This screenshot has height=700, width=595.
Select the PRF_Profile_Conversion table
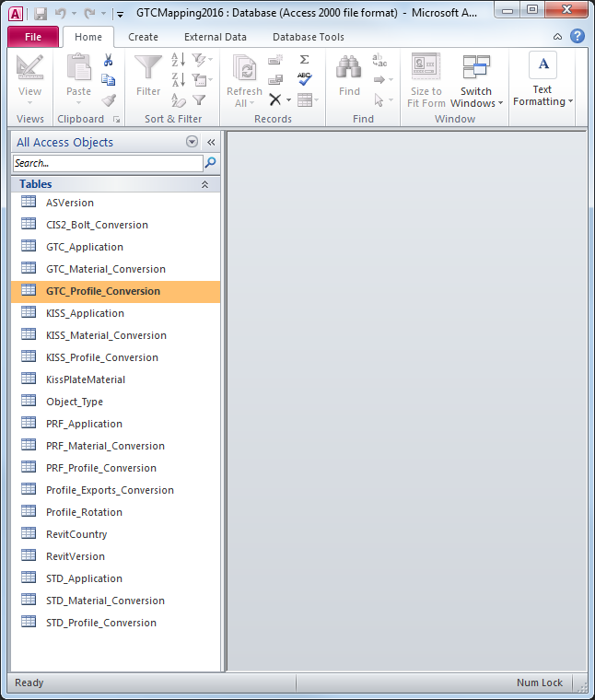pos(116,468)
